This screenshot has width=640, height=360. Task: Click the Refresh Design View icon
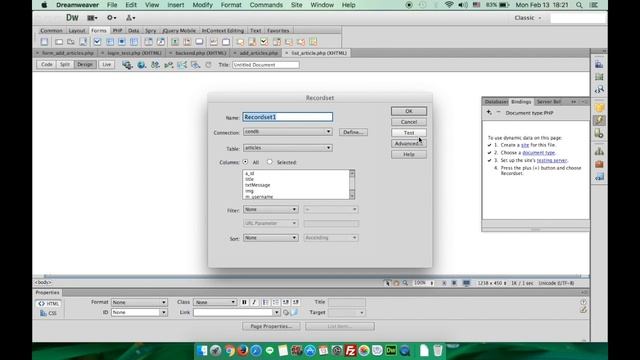(x=209, y=65)
